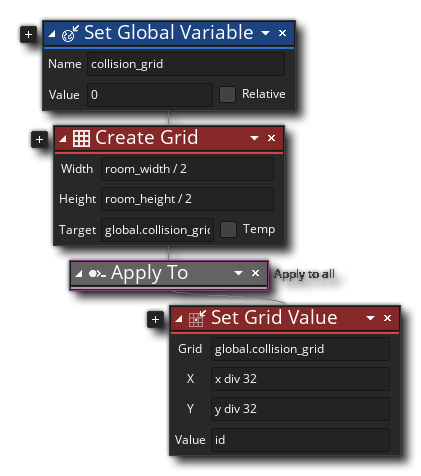421x476 pixels.
Task: Edit the X field x div 32
Action: 300,379
